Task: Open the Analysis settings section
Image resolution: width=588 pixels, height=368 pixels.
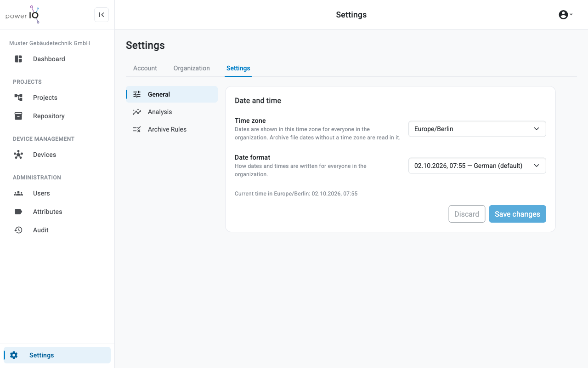Action: pos(172,112)
